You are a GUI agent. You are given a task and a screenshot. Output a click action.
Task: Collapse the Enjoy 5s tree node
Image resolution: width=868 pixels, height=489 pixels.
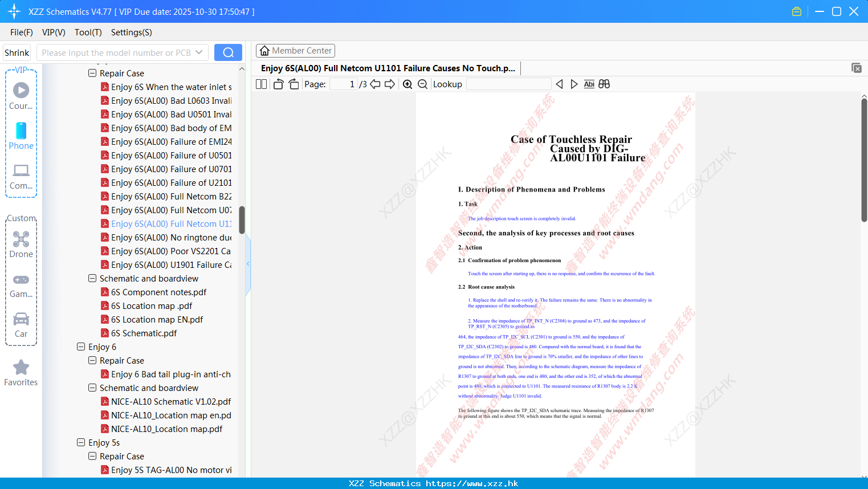tap(81, 442)
